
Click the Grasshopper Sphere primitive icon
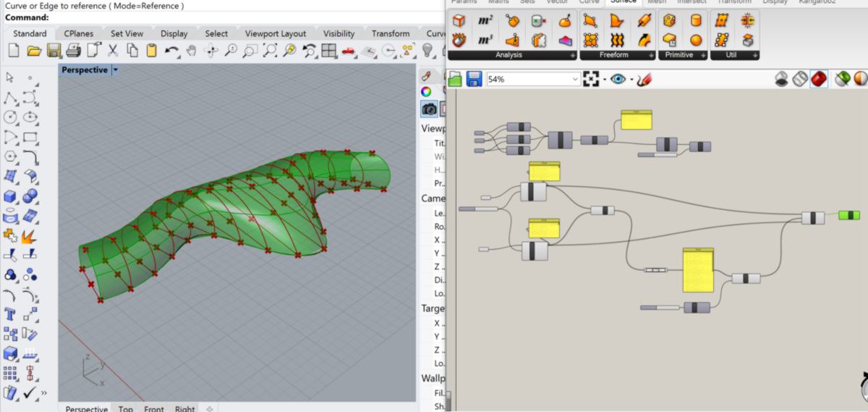coord(696,40)
